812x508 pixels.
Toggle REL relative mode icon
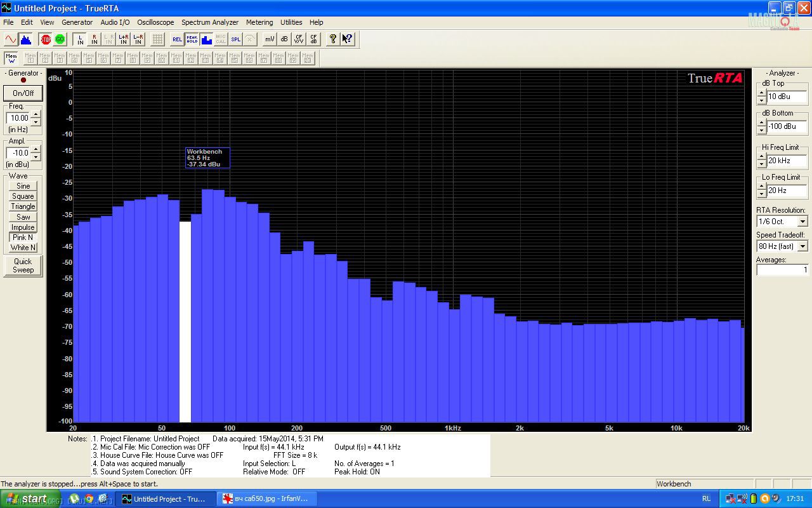[x=178, y=39]
